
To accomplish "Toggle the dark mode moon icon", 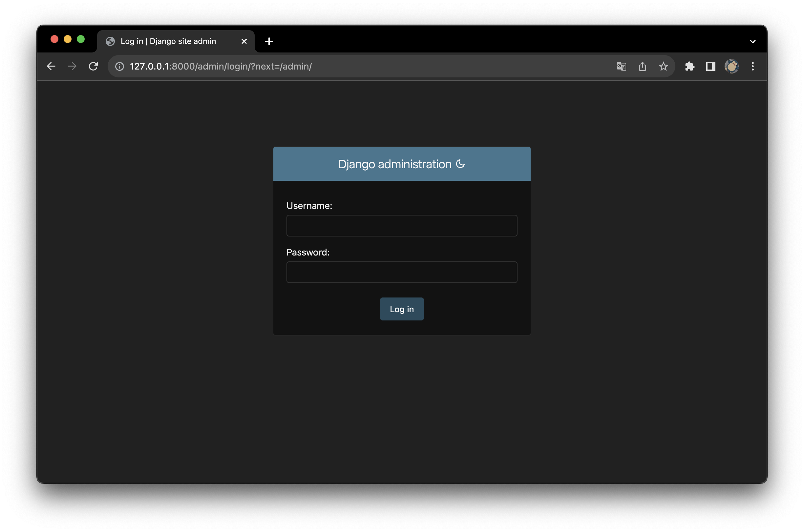I will point(460,164).
